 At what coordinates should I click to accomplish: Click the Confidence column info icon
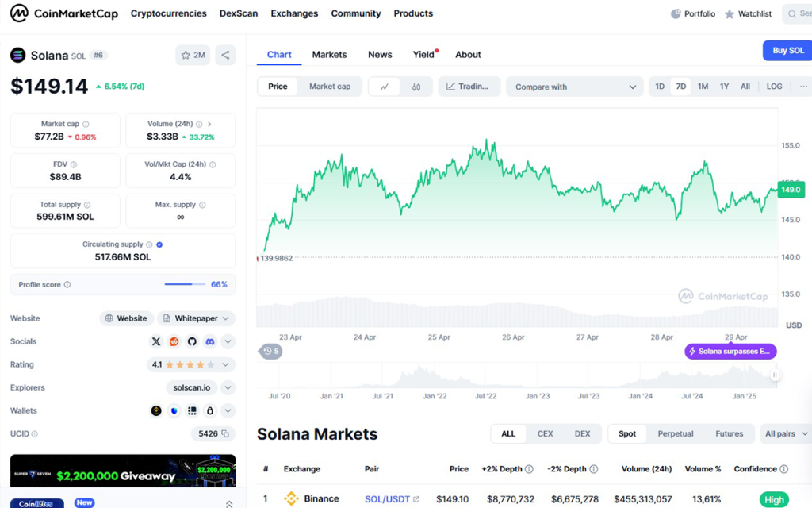[x=784, y=469]
